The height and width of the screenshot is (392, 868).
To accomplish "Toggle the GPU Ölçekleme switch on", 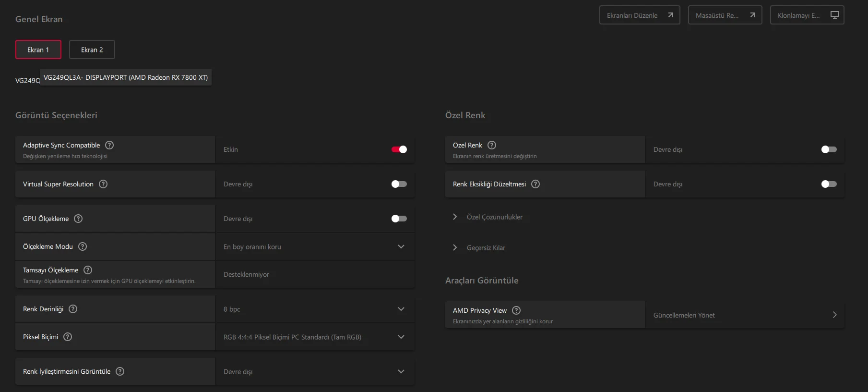I will [399, 219].
